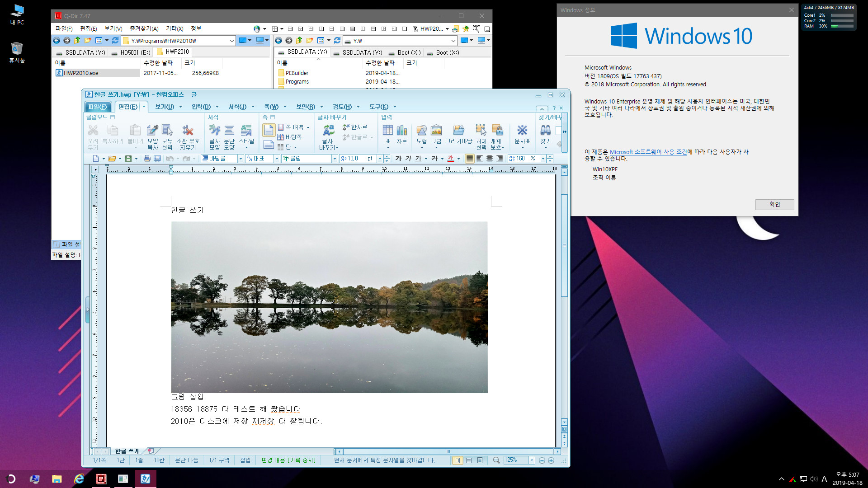The image size is (868, 488).
Task: Click Q-Dir left pane up-folder icon
Action: click(x=77, y=41)
